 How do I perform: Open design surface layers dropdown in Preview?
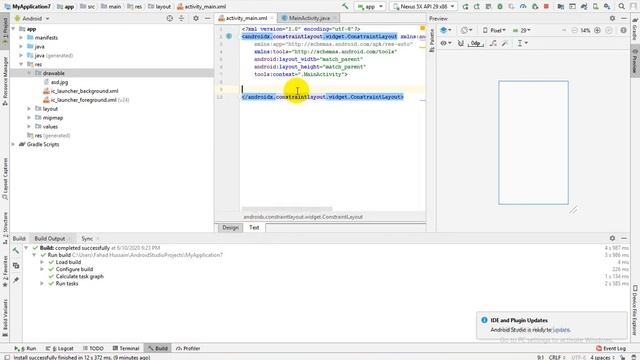point(446,30)
